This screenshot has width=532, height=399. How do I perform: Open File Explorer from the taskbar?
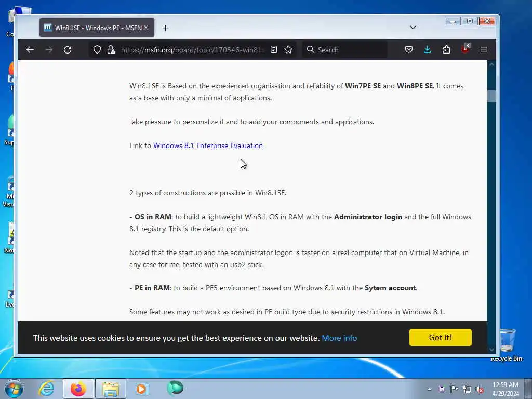coord(111,389)
